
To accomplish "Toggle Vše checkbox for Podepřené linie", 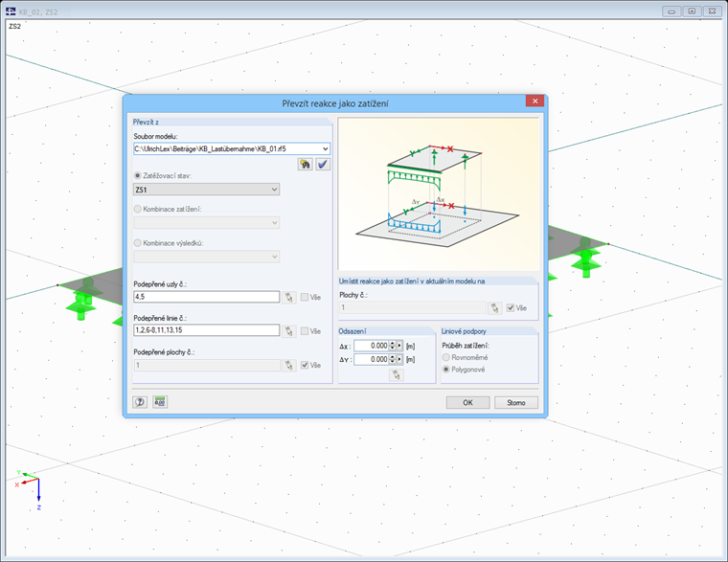I will [x=305, y=331].
